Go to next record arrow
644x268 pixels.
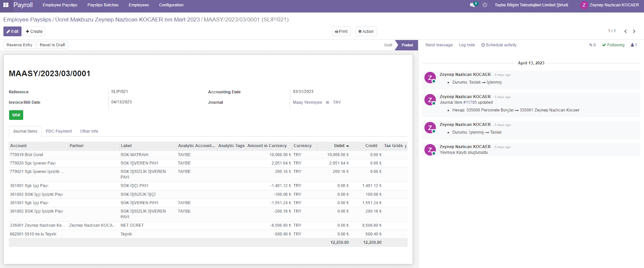(634, 31)
